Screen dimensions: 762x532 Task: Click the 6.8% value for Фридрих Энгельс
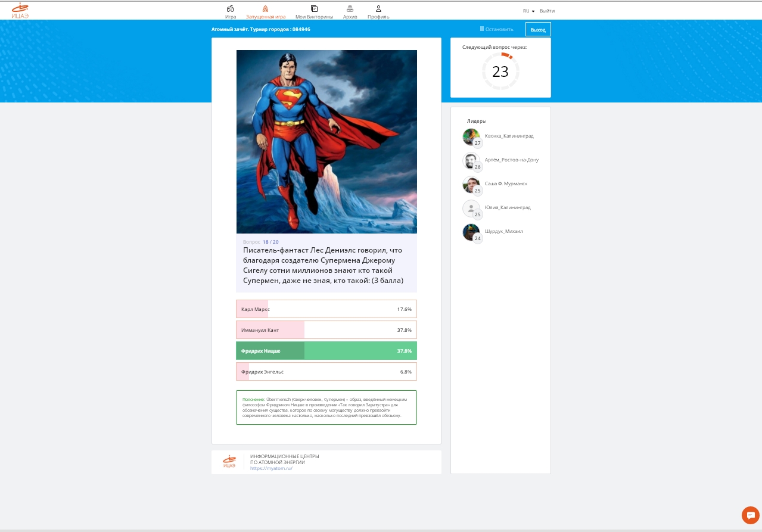coord(406,372)
